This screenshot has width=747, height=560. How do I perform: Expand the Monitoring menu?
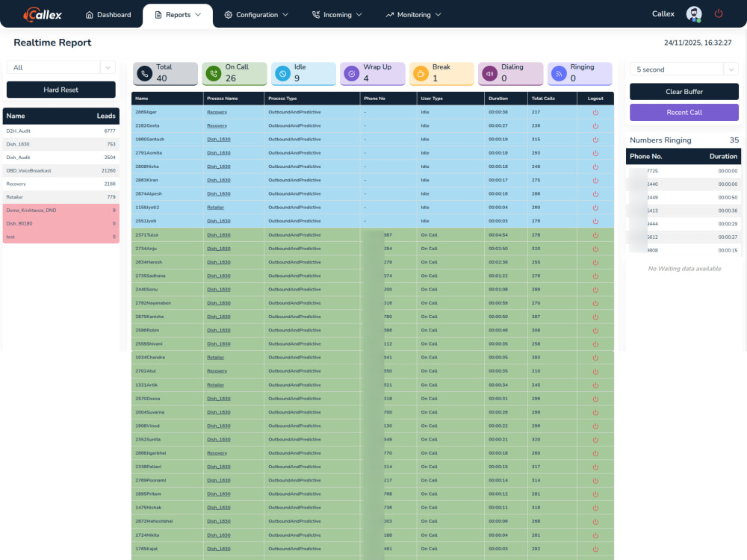[413, 15]
